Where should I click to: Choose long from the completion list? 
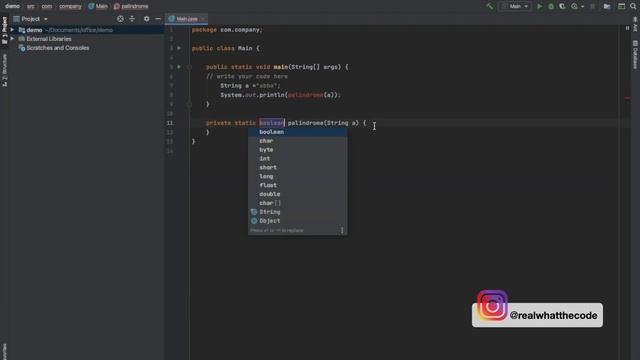(x=298, y=176)
